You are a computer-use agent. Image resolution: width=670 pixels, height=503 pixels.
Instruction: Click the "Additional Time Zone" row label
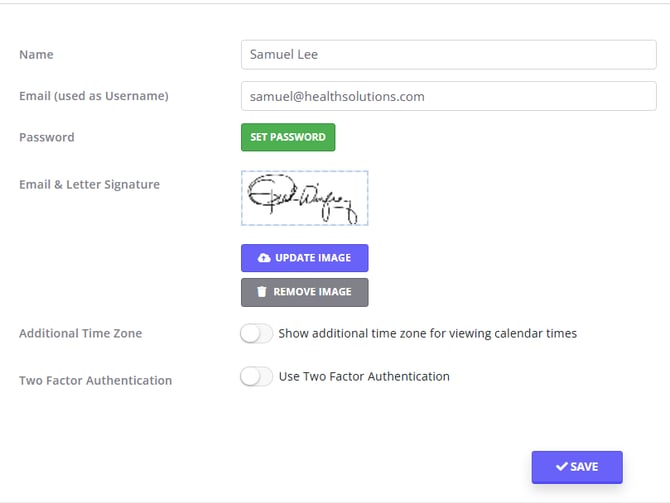80,333
